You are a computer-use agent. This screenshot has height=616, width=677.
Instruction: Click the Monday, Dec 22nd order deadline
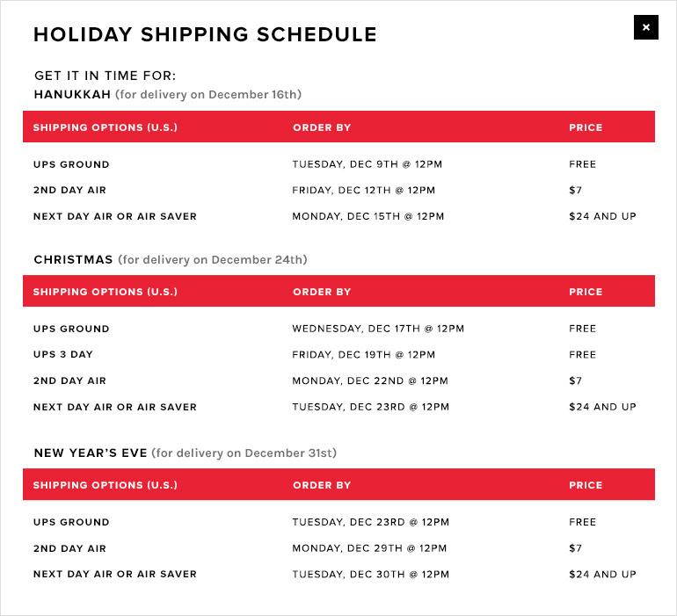(x=370, y=381)
